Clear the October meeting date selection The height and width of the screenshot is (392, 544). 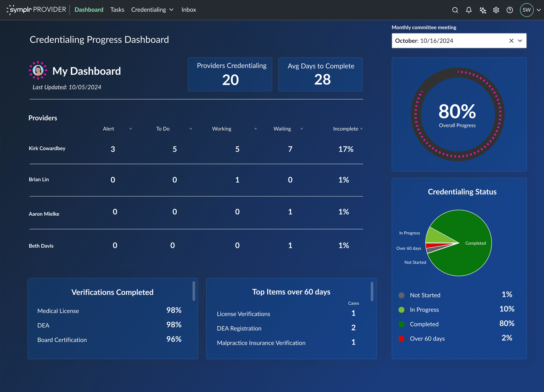511,41
